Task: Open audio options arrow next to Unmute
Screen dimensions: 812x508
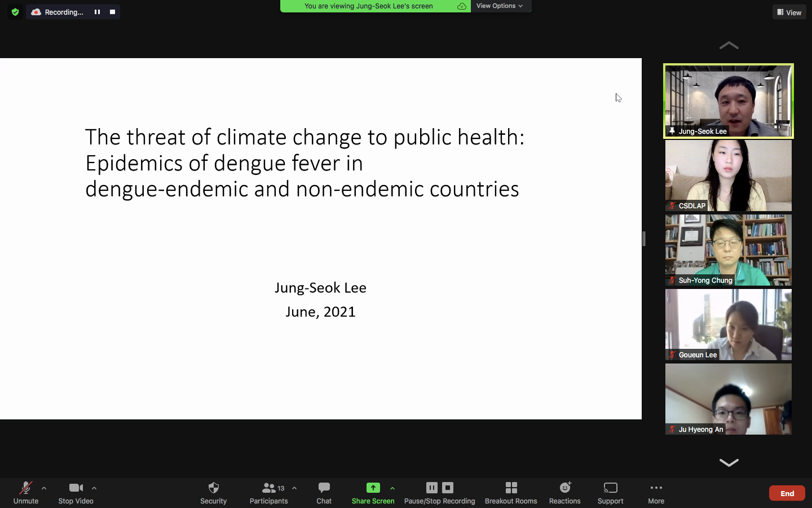Action: 44,488
